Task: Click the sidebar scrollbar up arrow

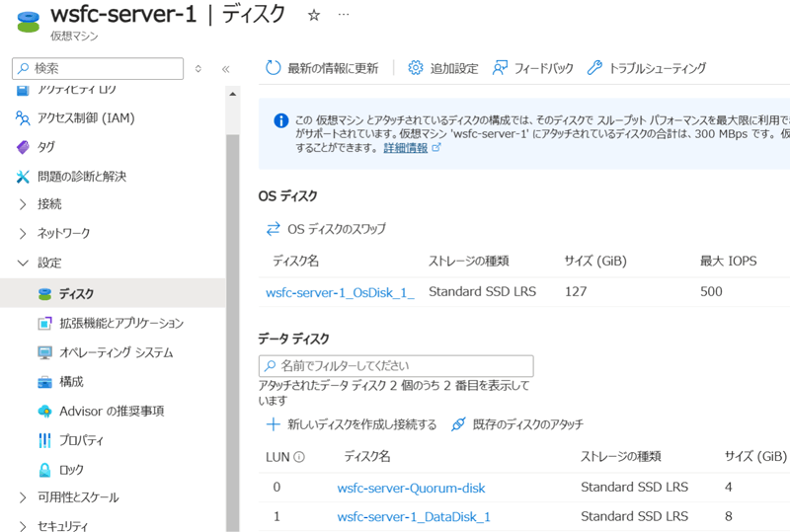Action: point(232,94)
